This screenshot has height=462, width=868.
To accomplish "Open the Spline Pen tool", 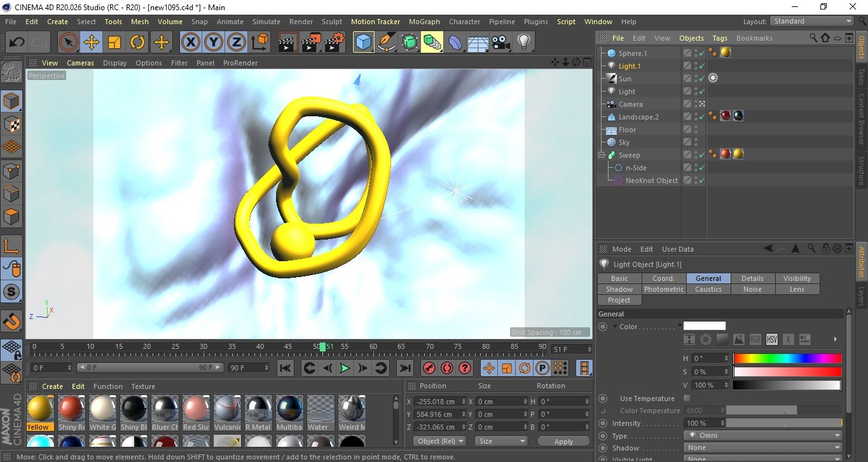I will (x=387, y=43).
